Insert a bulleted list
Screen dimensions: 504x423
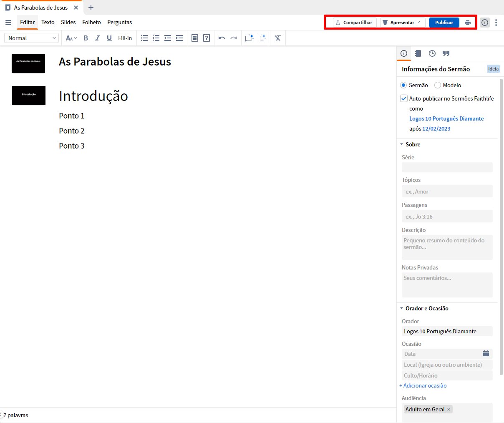(x=144, y=38)
